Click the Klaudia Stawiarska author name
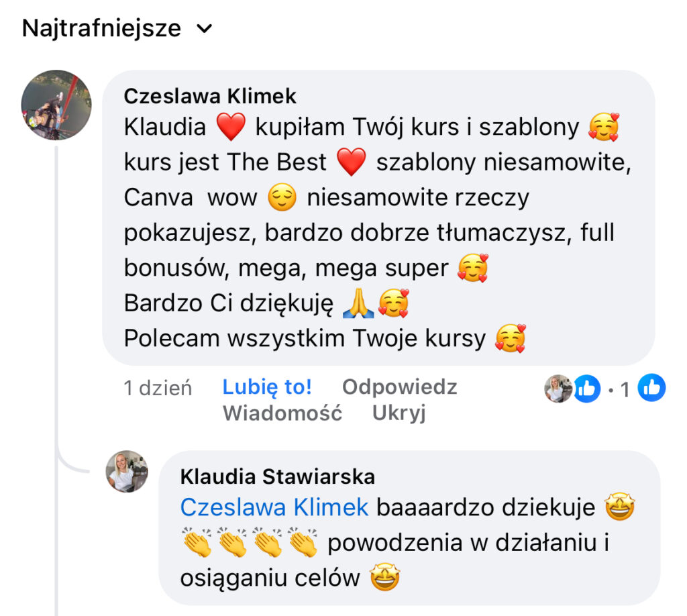This screenshot has width=687, height=616. point(277,476)
